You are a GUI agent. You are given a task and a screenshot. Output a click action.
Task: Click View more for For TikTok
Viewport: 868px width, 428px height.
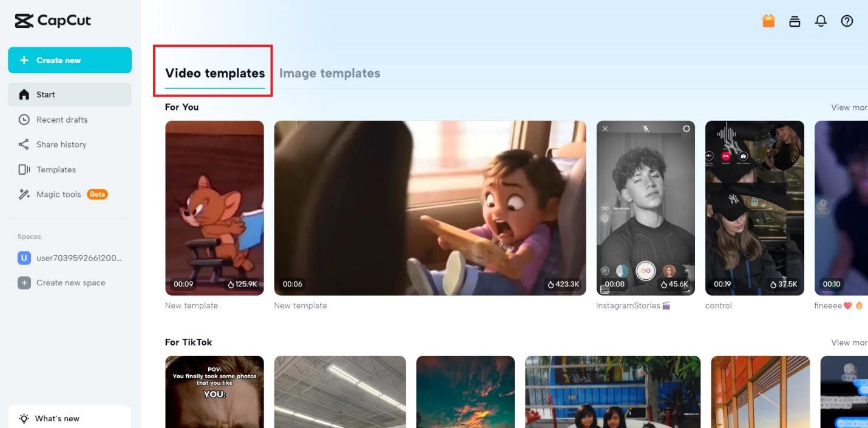849,342
